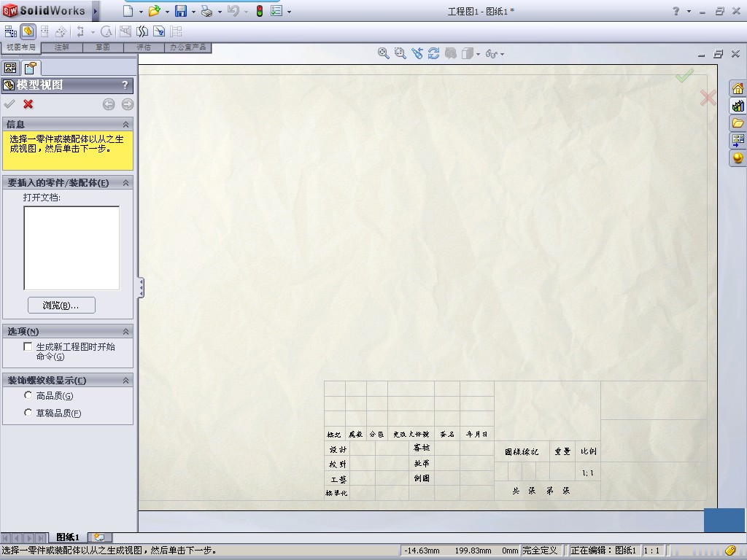Collapse the 装饰螺纹线显示 section
The height and width of the screenshot is (560, 747).
tap(125, 381)
